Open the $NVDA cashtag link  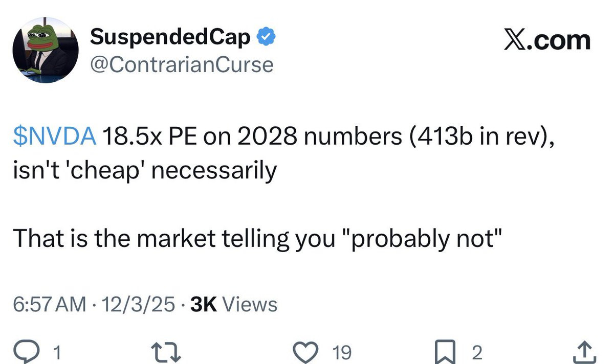pos(55,138)
